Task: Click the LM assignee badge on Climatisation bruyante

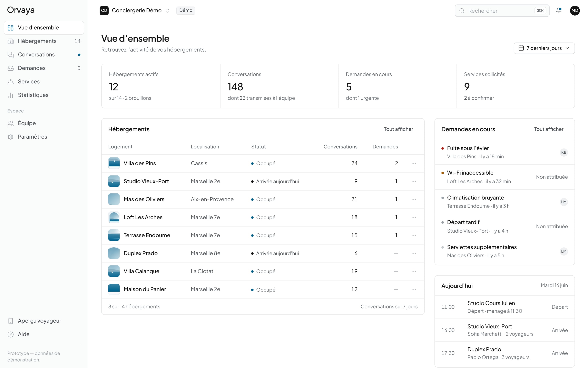Action: click(564, 202)
